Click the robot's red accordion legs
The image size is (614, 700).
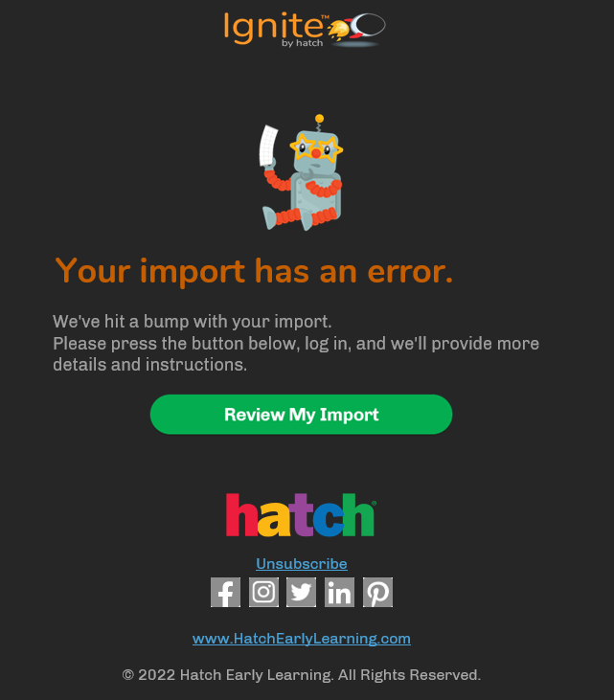[307, 216]
